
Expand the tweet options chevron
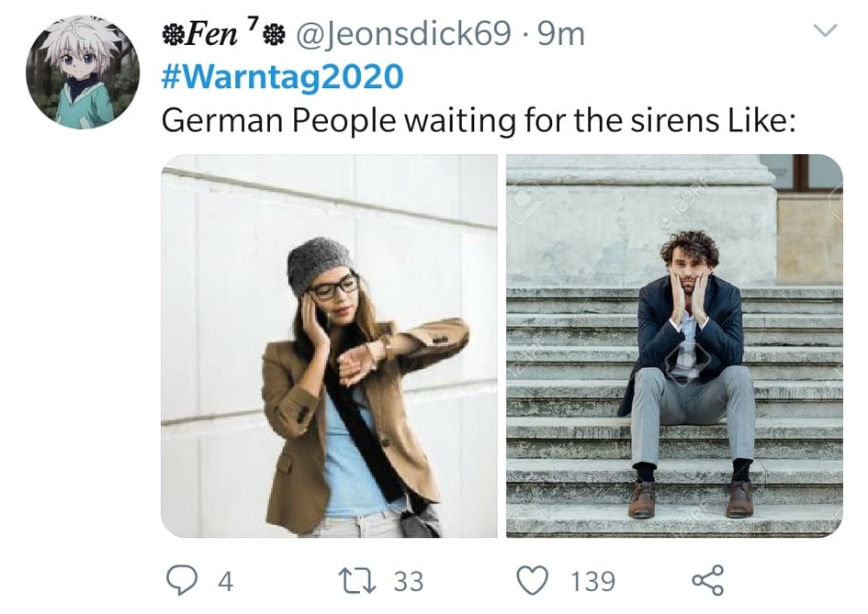(826, 32)
